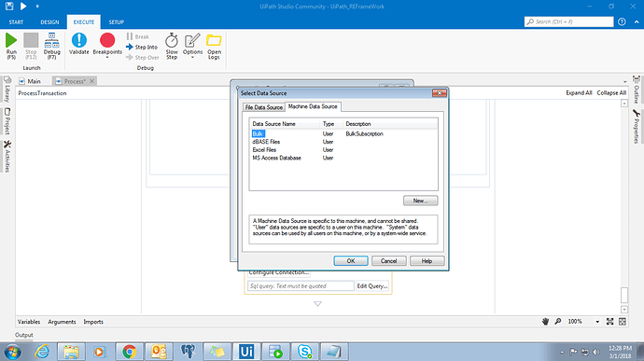Select the dBASE Files data source

(x=266, y=142)
